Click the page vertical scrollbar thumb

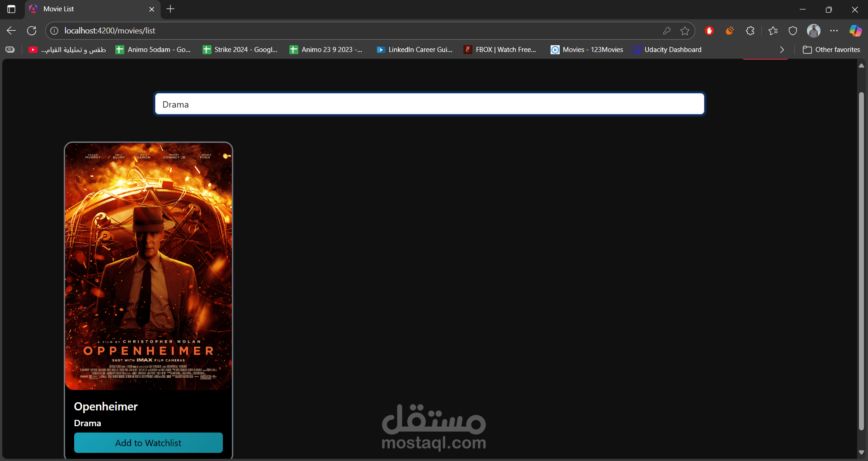861,261
